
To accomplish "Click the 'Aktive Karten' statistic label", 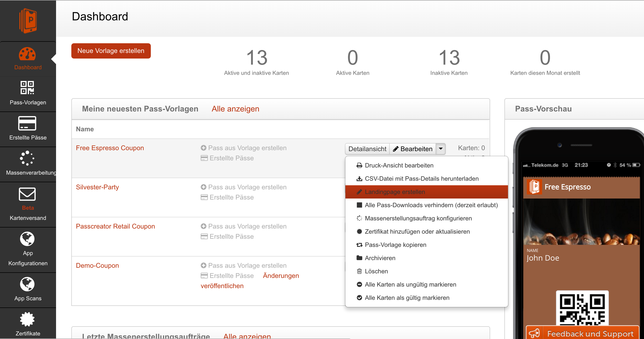I will pyautogui.click(x=353, y=73).
